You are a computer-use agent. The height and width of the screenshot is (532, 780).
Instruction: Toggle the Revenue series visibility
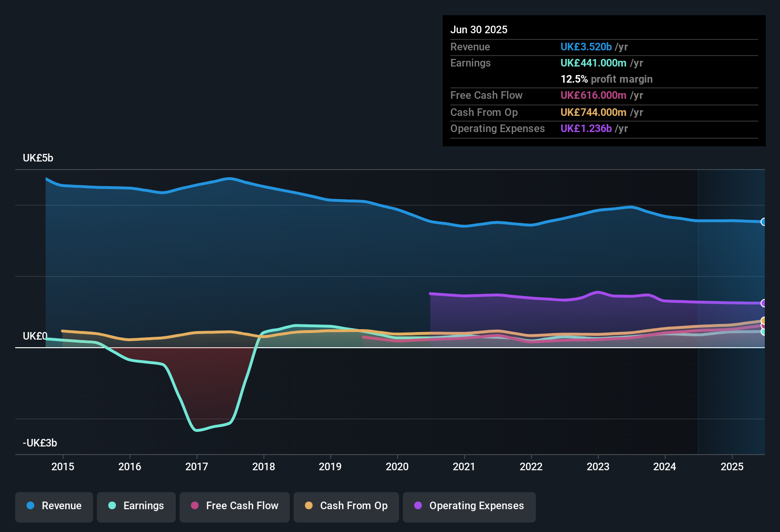point(54,506)
